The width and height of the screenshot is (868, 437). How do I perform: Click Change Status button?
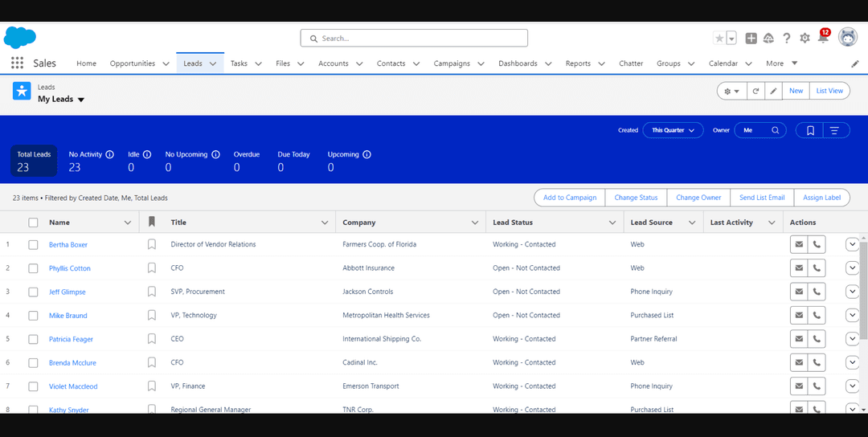coord(636,198)
